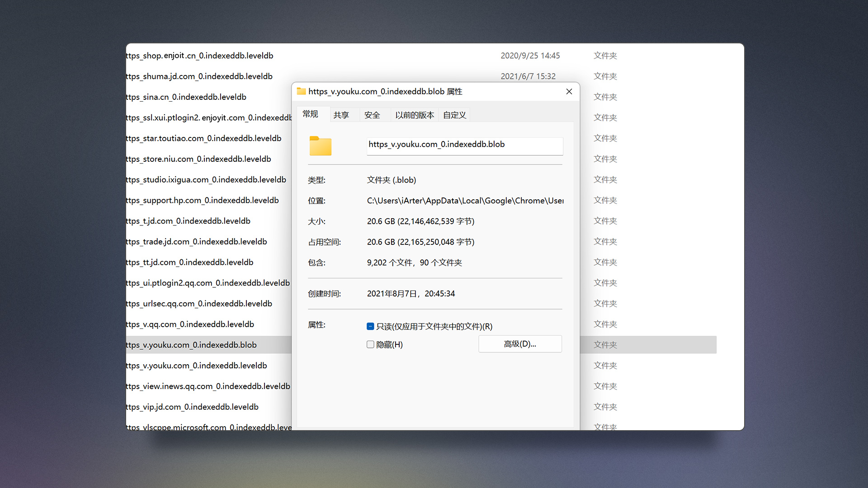Image resolution: width=868 pixels, height=488 pixels.
Task: Click the 高级(D)... advanced button
Action: point(519,343)
